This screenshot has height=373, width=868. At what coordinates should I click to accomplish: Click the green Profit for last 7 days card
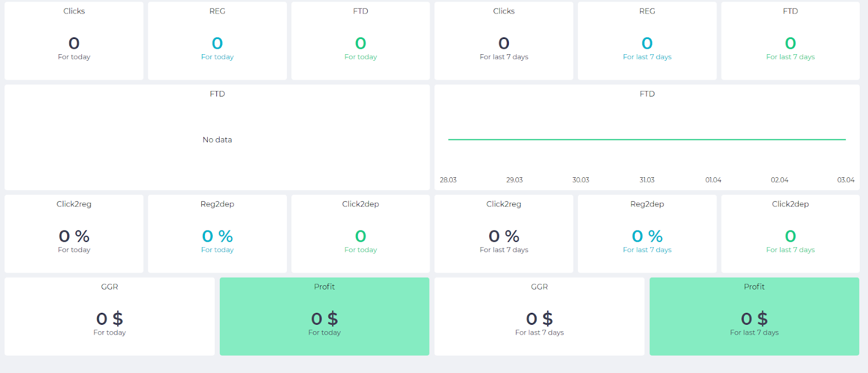(754, 317)
